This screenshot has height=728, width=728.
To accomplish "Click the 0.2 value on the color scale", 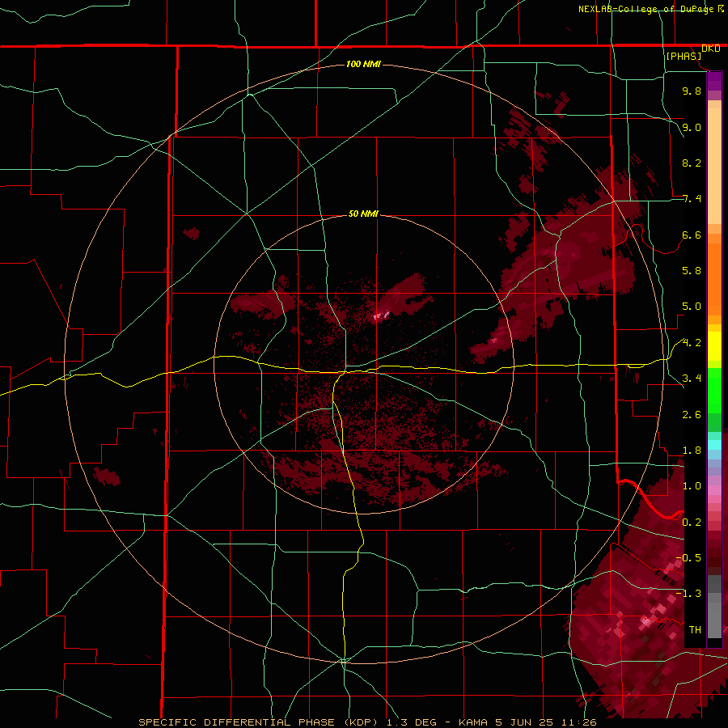I will coord(692,523).
